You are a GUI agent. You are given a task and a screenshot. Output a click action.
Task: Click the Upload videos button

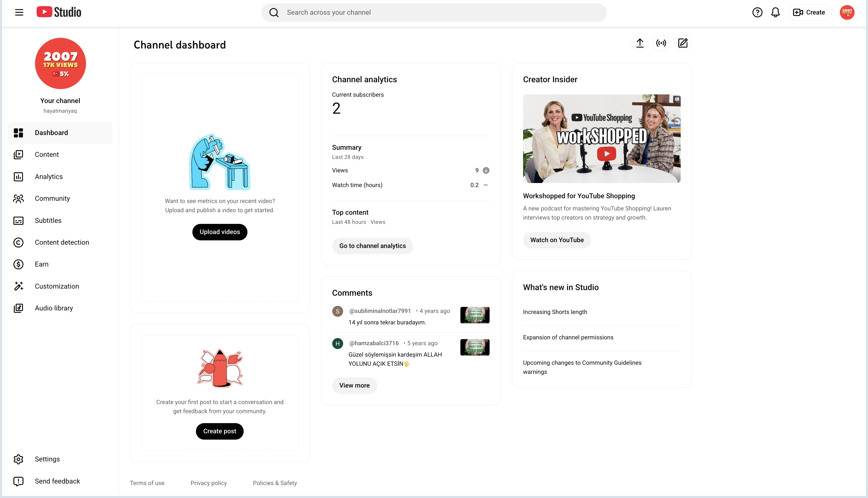pyautogui.click(x=220, y=232)
